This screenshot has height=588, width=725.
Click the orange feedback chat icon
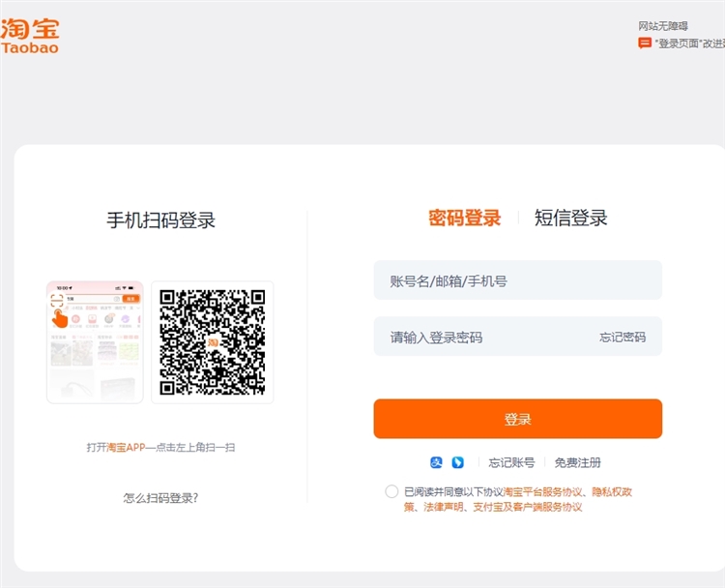point(645,43)
